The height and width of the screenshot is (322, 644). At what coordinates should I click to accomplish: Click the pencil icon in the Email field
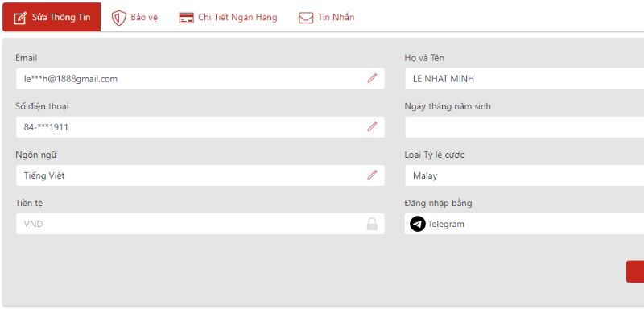[372, 79]
